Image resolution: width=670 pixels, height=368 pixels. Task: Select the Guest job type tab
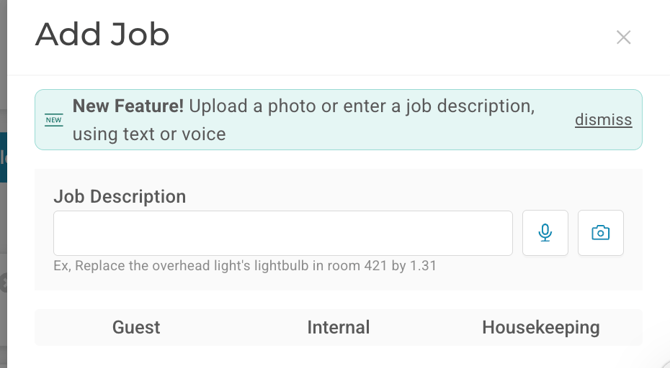click(x=136, y=327)
